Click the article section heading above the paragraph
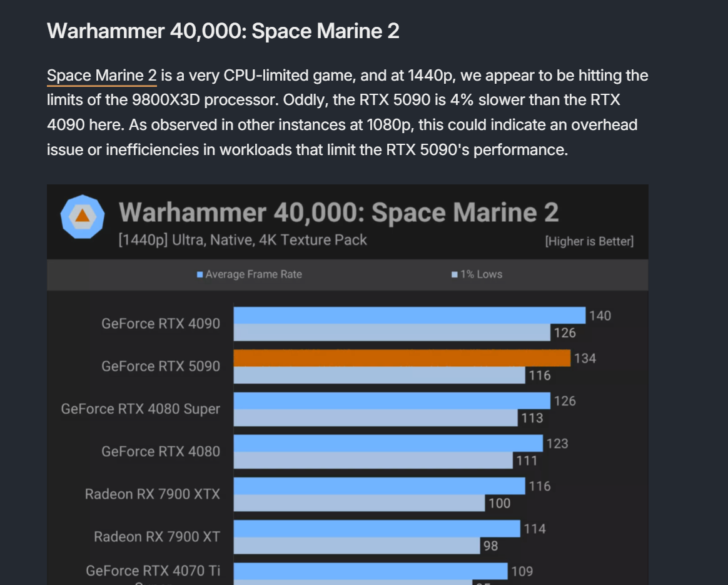 pyautogui.click(x=223, y=31)
